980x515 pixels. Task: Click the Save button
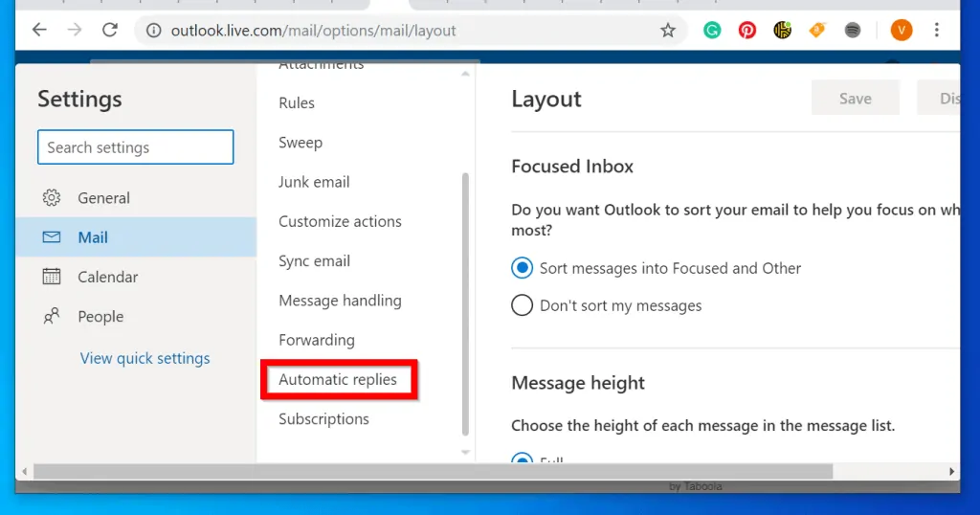click(855, 99)
